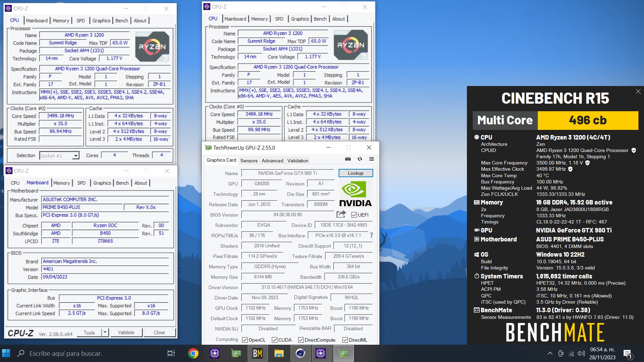Open the BenchMate taskbar icon

coord(258,353)
